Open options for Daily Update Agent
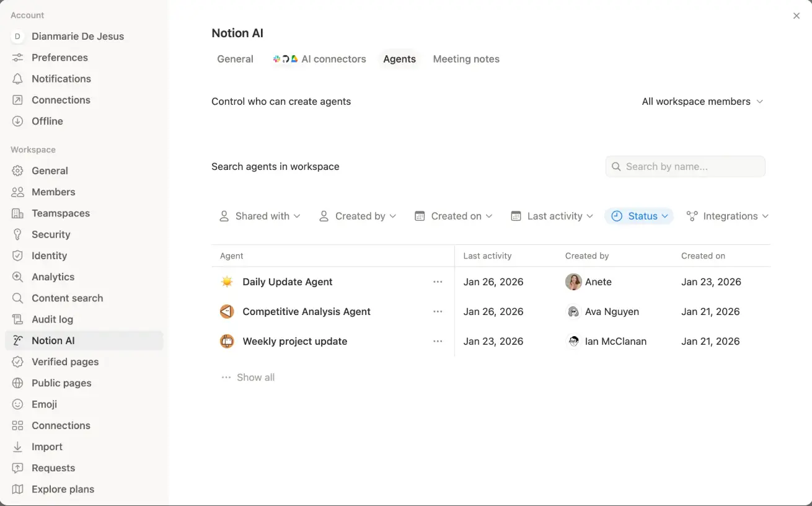812x506 pixels. [x=438, y=282]
